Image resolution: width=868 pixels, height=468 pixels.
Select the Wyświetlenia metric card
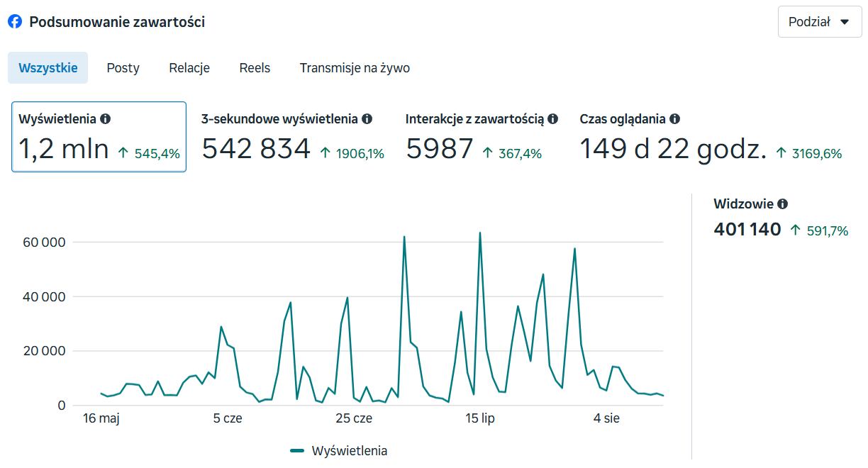tap(99, 137)
